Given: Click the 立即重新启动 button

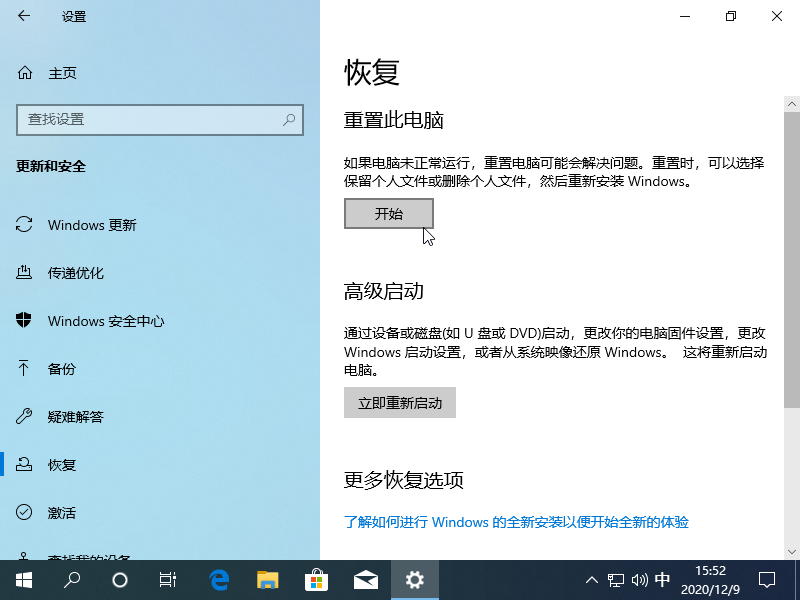Looking at the screenshot, I should click(399, 402).
